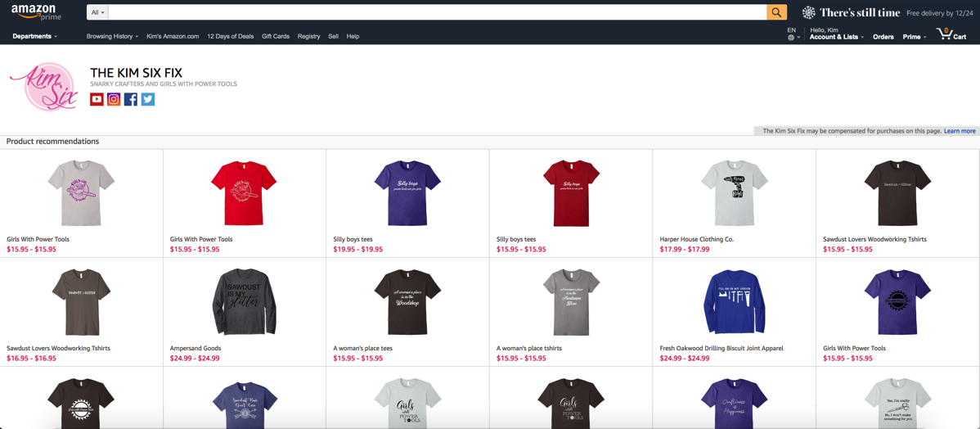This screenshot has width=980, height=429.
Task: Click in the Amazon search field
Action: click(x=438, y=12)
